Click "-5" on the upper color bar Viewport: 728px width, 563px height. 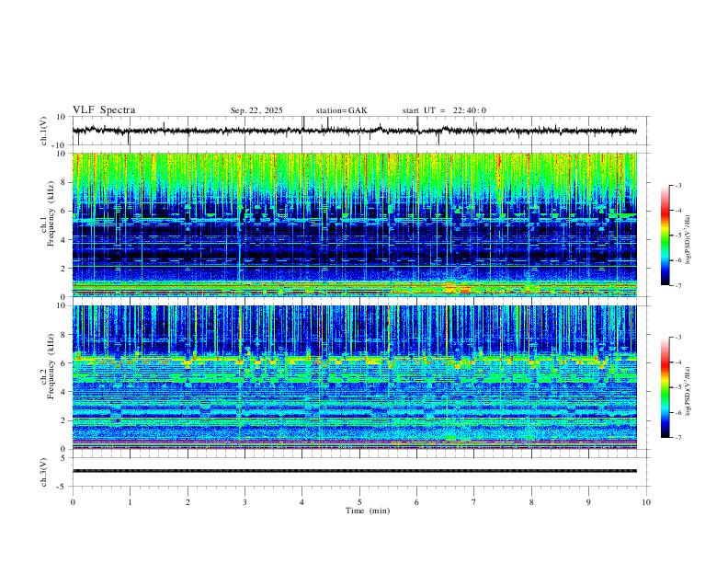[678, 236]
